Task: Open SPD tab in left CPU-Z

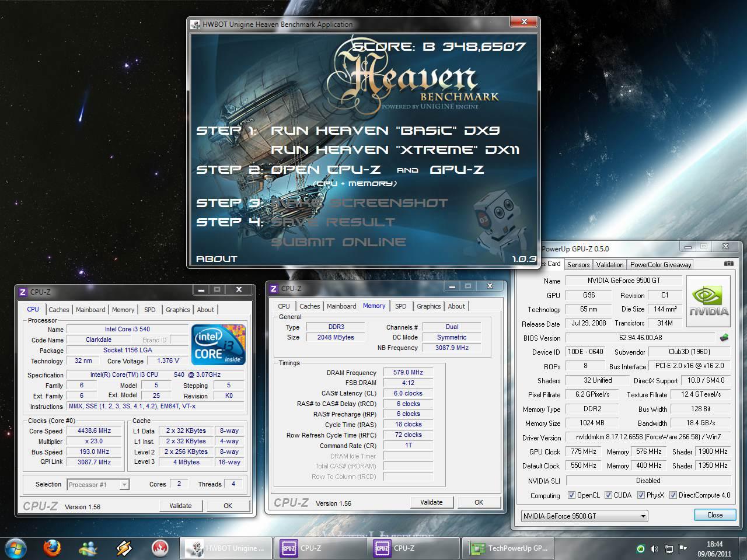Action: [x=150, y=310]
